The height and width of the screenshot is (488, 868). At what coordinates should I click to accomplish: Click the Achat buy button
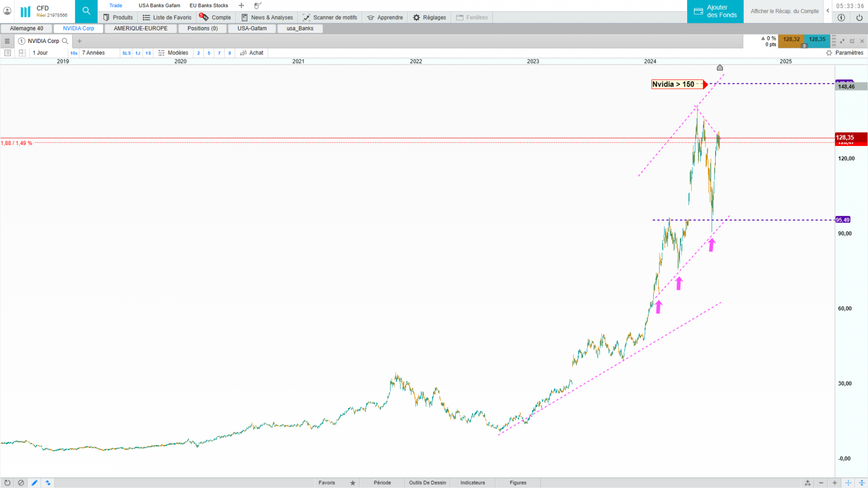coord(252,53)
